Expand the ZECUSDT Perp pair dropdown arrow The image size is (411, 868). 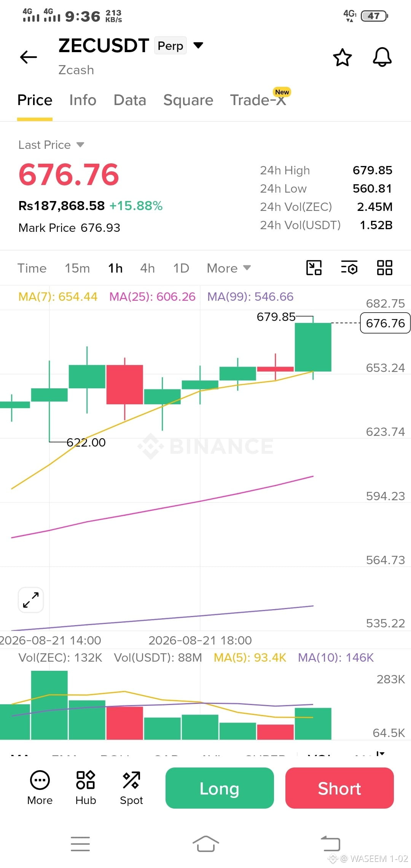198,45
